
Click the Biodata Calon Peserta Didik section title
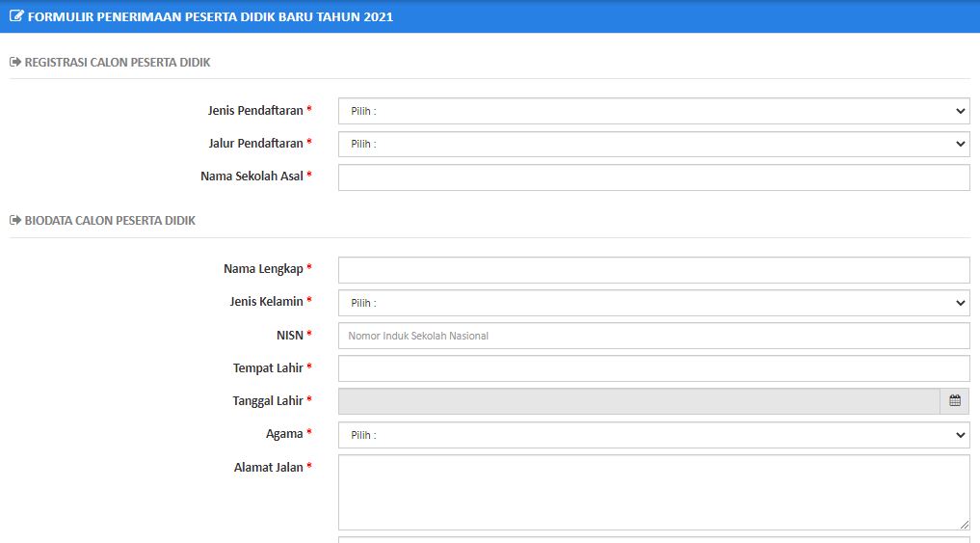pyautogui.click(x=110, y=220)
